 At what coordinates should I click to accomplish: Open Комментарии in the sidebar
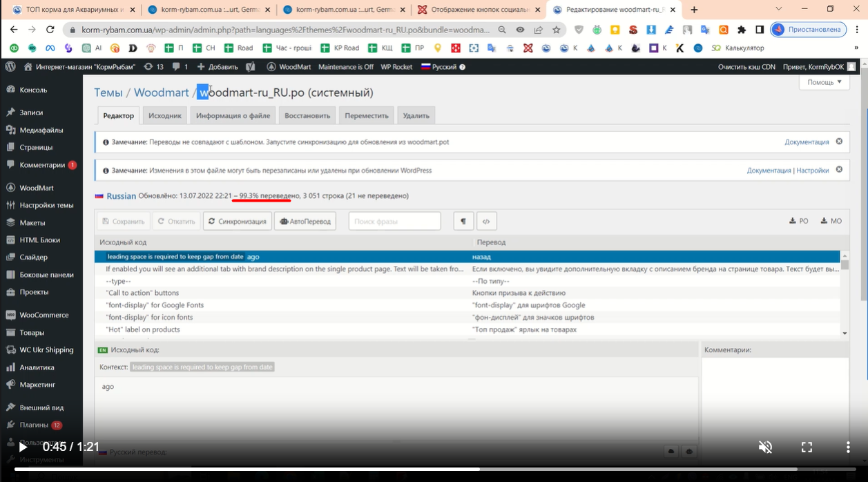click(x=41, y=165)
